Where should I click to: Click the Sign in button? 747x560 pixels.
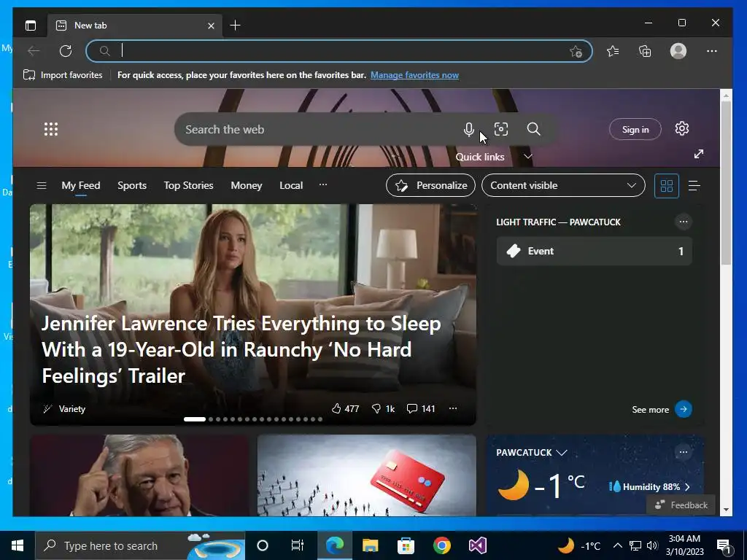click(635, 129)
